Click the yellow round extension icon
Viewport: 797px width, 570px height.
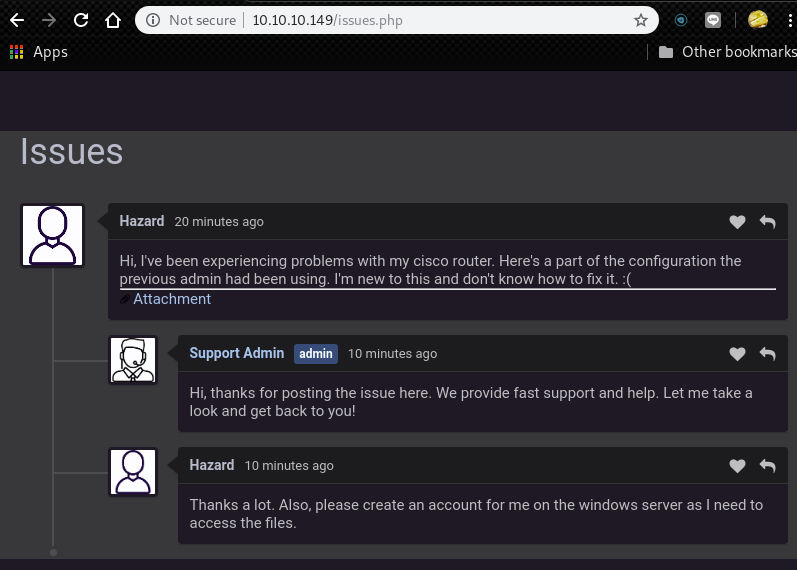[x=758, y=20]
